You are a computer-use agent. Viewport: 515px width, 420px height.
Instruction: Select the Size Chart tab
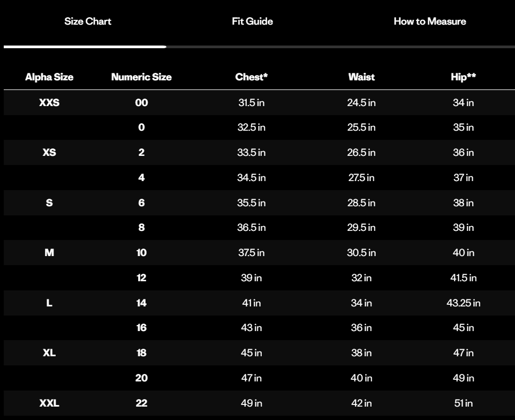tap(88, 21)
